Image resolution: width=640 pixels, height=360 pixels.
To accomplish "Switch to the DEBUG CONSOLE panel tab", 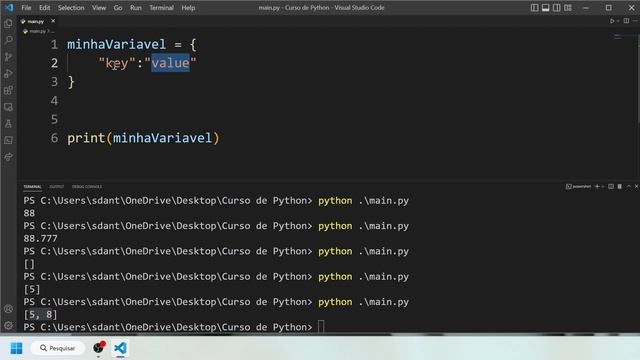I will pos(87,187).
